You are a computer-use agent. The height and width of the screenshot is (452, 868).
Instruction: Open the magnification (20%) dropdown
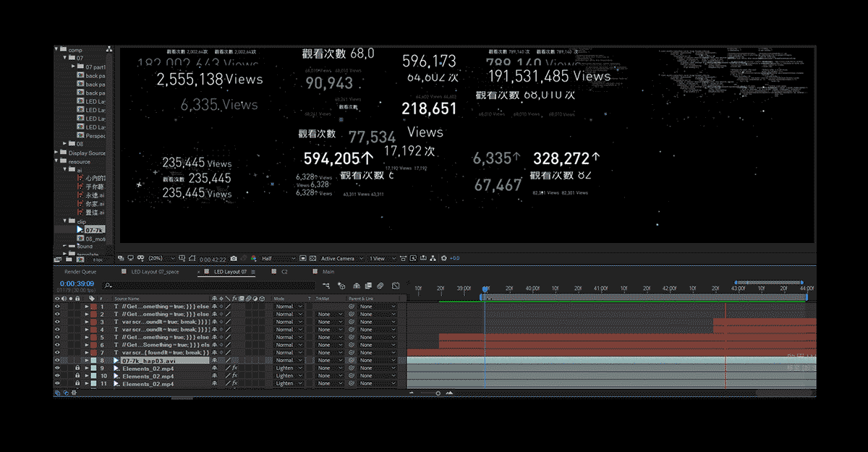coord(161,258)
